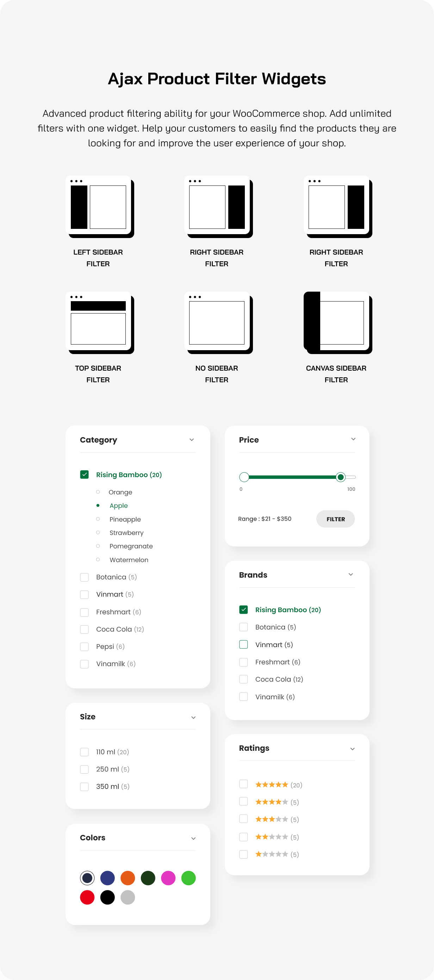Filter by five-star rating stars

point(271,784)
